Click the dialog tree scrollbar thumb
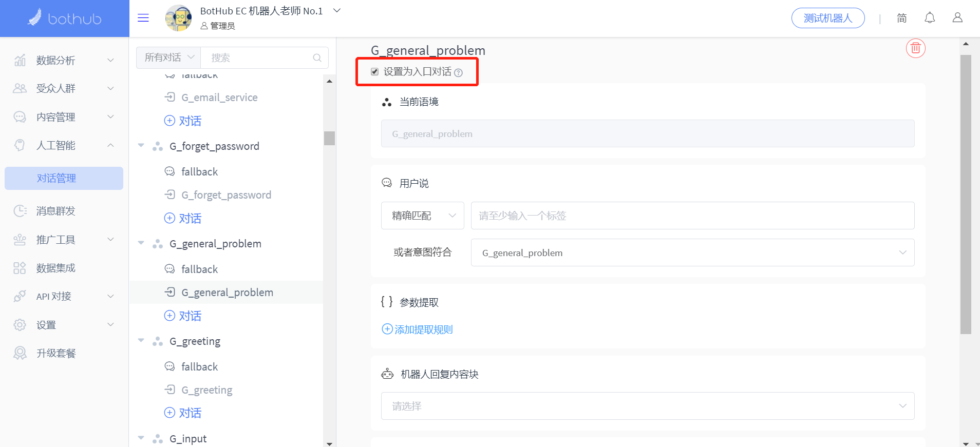 click(x=330, y=138)
